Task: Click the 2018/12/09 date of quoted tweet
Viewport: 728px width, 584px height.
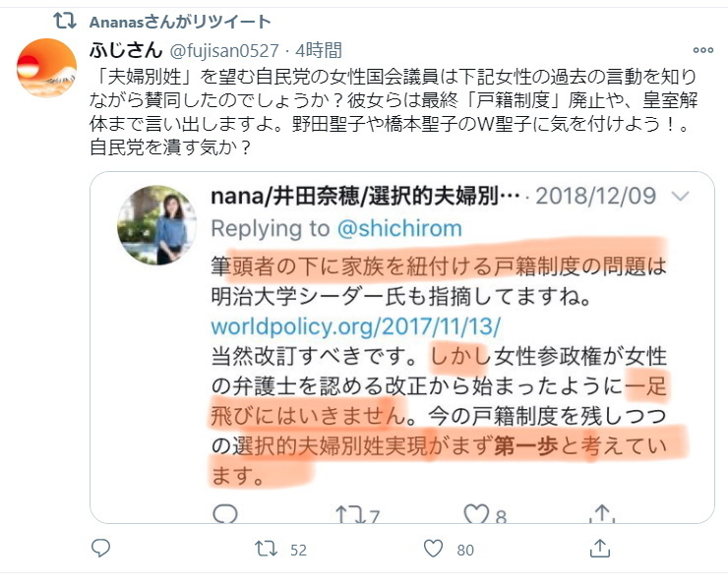Action: (595, 197)
